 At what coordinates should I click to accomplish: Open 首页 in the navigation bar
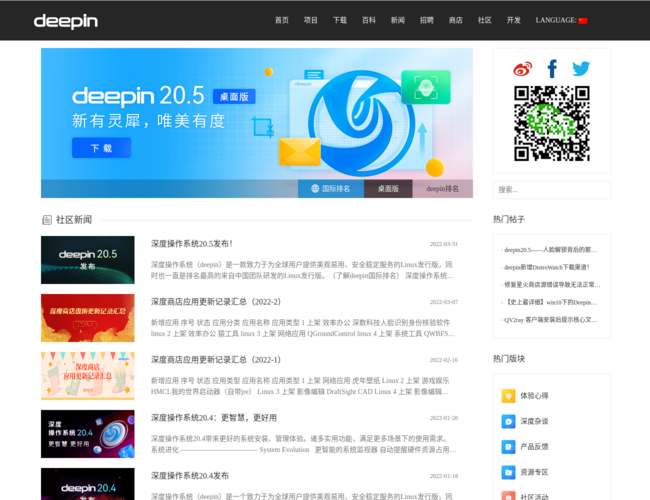pos(282,20)
